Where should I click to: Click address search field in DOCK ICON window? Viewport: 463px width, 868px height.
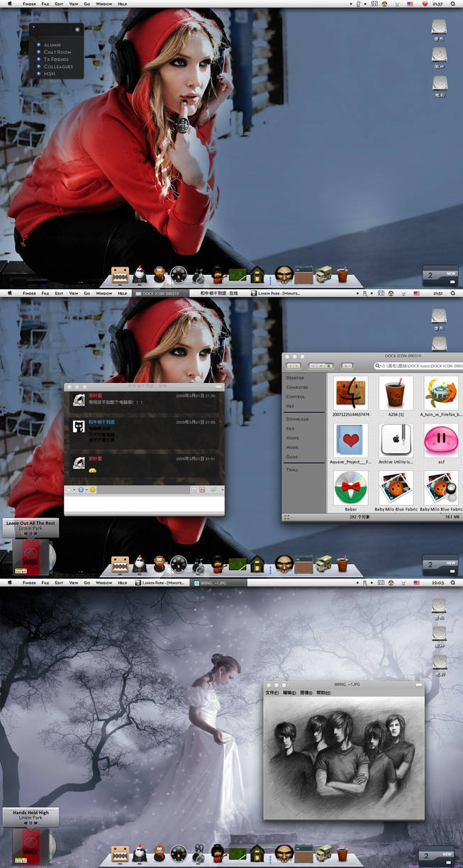(x=418, y=366)
